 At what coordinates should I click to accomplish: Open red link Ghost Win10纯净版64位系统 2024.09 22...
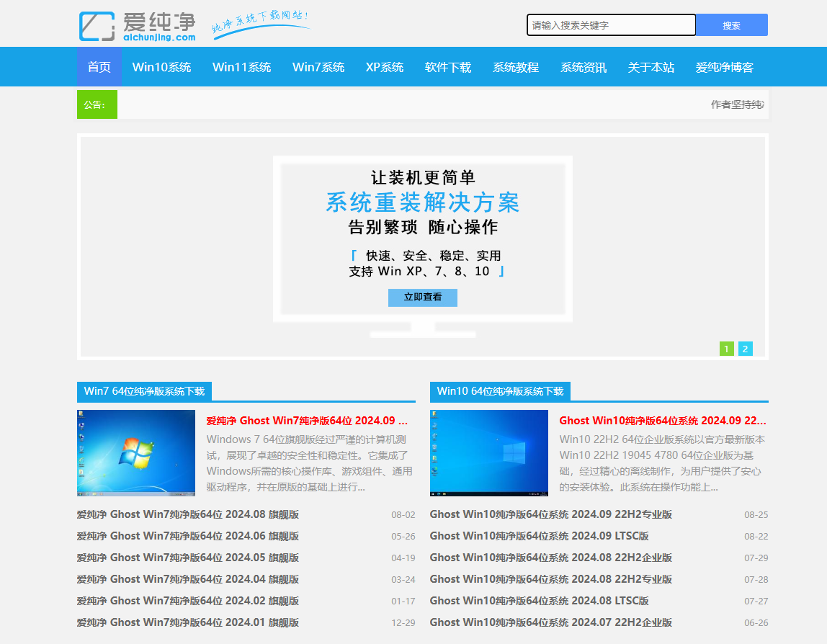tap(663, 421)
